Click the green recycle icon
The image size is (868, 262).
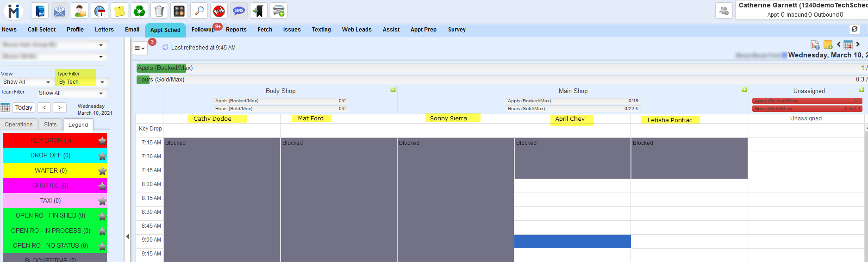[139, 11]
